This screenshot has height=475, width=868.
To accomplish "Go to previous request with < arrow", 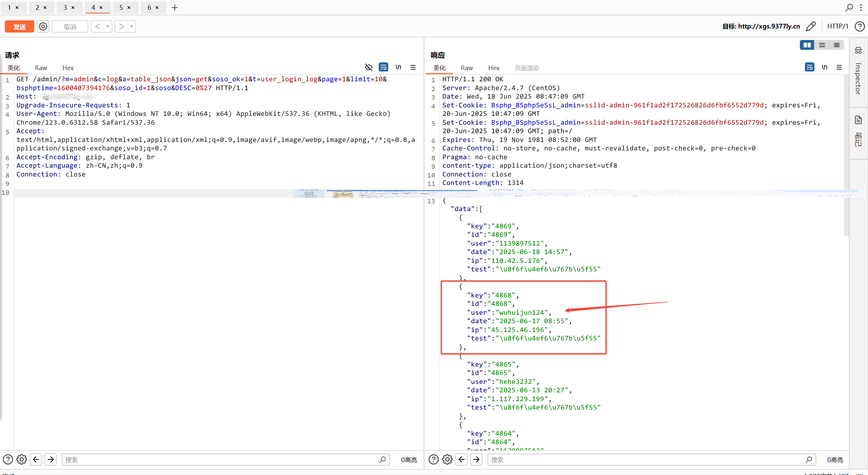I will coord(97,26).
